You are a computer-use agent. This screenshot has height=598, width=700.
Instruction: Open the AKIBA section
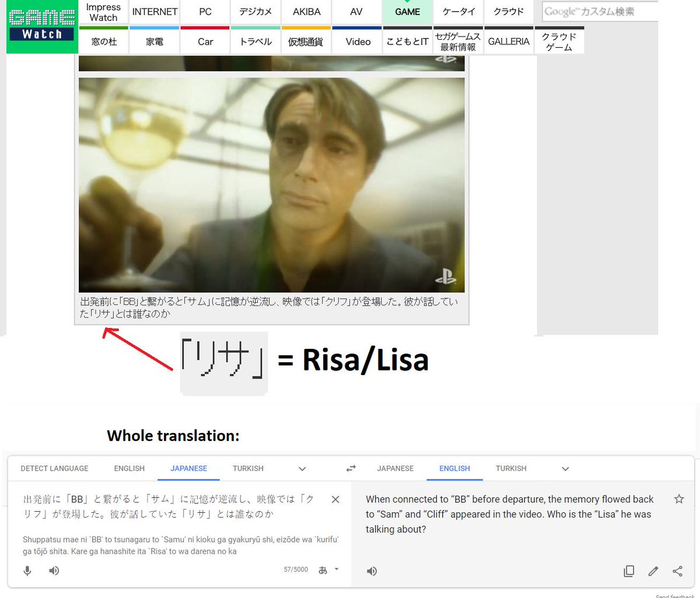point(306,12)
